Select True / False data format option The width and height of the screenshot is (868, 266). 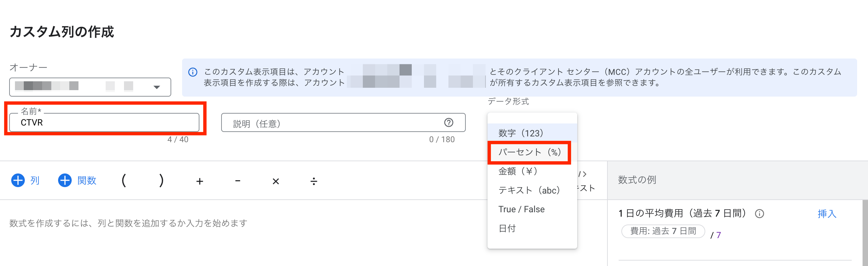click(x=521, y=209)
